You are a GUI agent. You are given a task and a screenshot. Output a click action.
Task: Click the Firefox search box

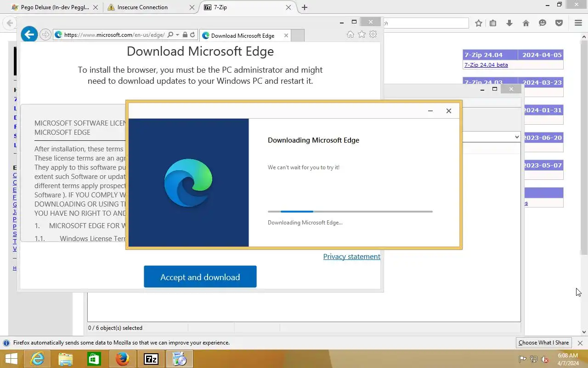[425, 23]
